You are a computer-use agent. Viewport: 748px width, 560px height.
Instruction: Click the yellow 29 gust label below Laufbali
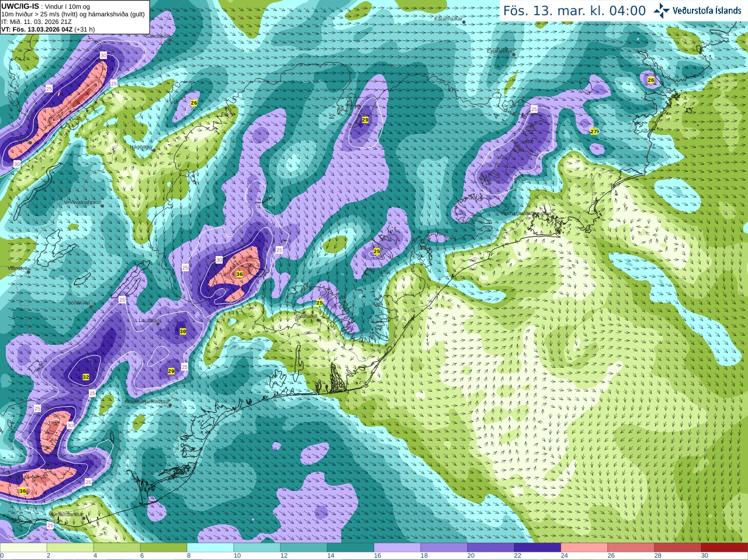click(x=171, y=371)
